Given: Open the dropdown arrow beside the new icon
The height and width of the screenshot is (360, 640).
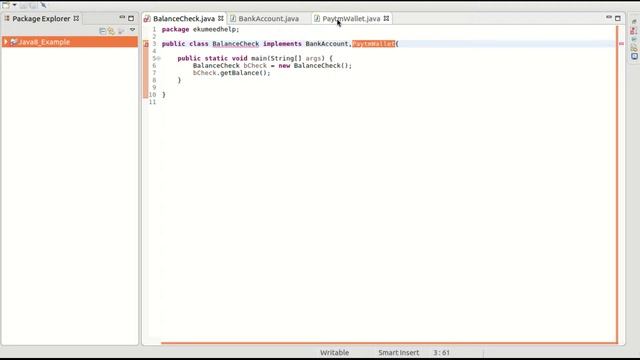Looking at the screenshot, I should (x=14, y=5).
